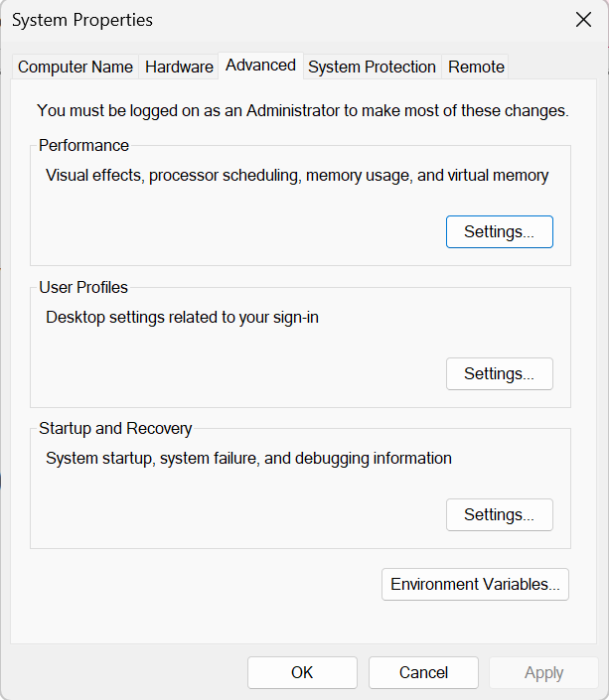Click the Apply button

(x=543, y=672)
